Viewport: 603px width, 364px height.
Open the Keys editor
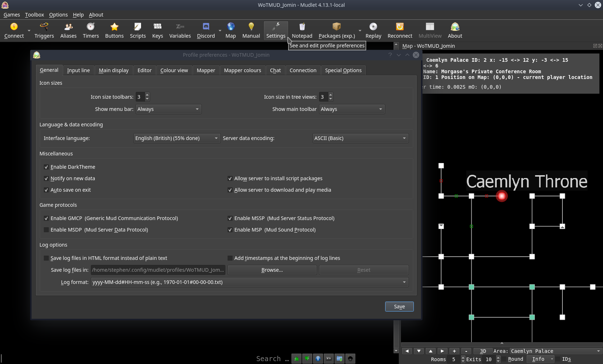click(158, 31)
